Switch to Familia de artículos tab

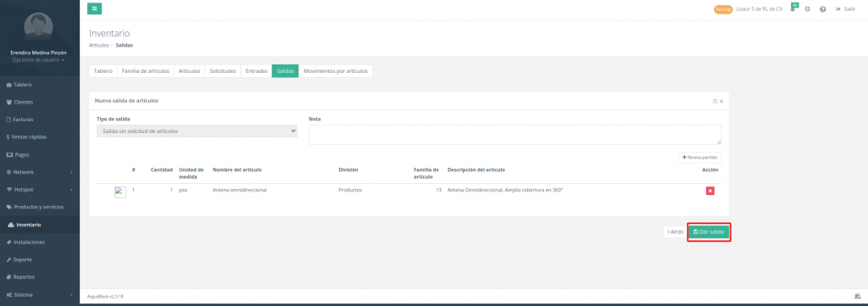point(146,71)
